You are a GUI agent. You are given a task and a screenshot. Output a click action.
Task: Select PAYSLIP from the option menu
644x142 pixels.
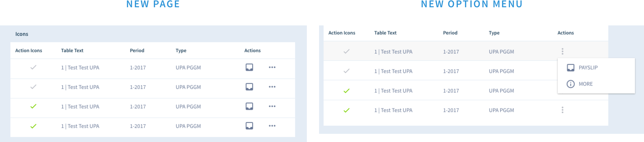[588, 68]
